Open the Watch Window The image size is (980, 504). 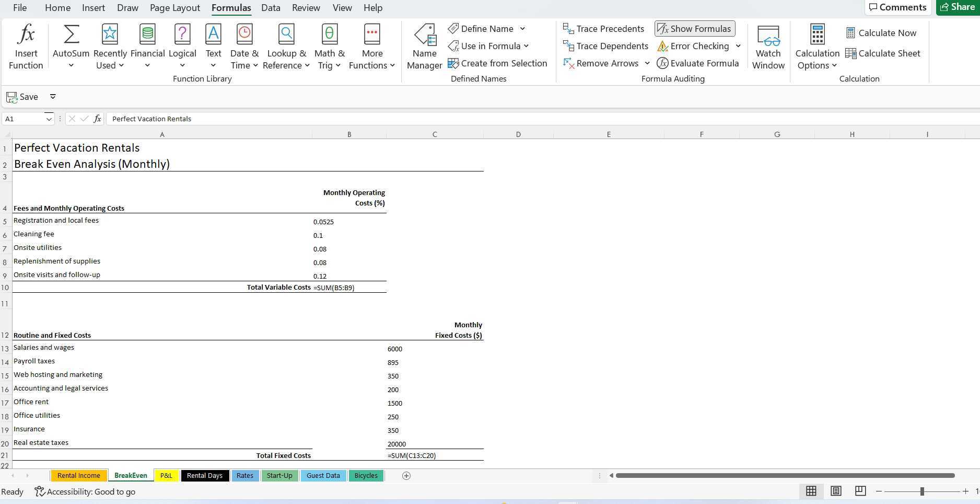tap(768, 47)
